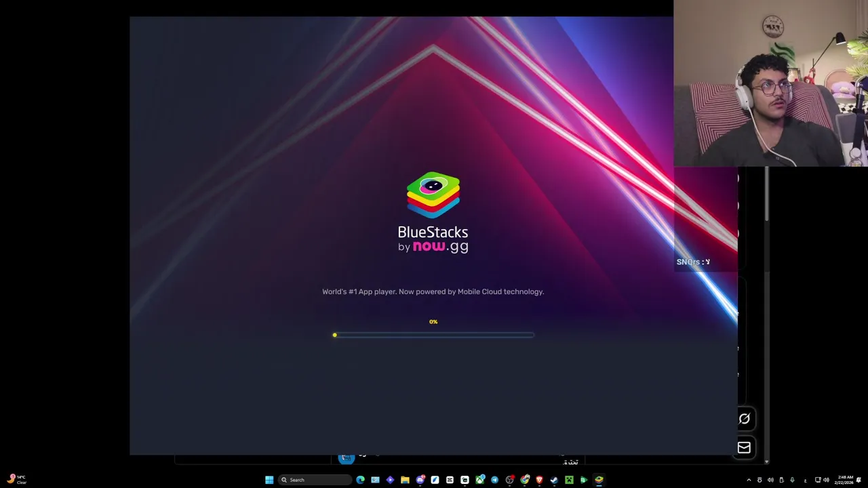868x488 pixels.
Task: Open OBS Studio from the taskbar
Action: pos(509,480)
